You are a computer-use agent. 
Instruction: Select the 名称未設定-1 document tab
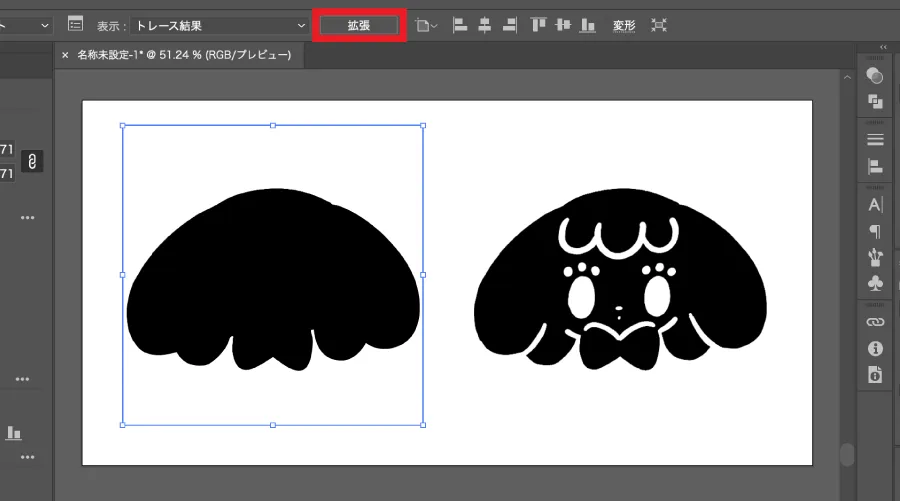(x=184, y=55)
